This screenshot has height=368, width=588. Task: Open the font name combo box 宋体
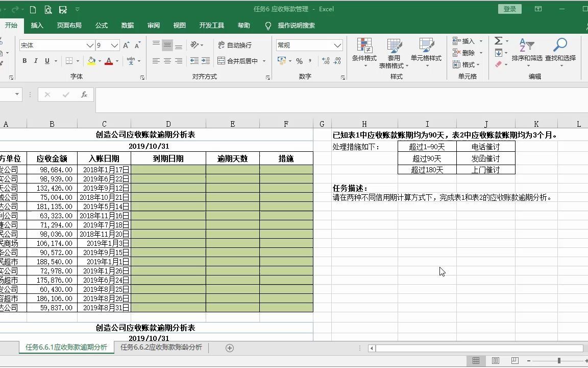(56, 45)
